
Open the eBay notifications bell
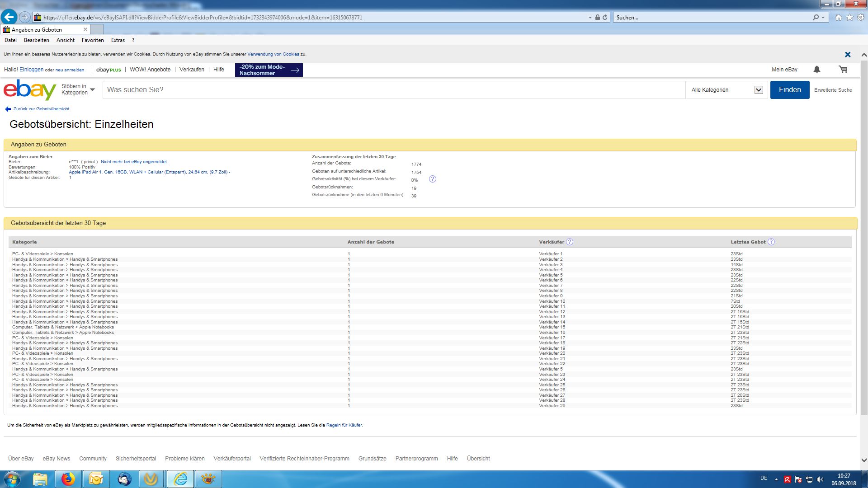816,70
